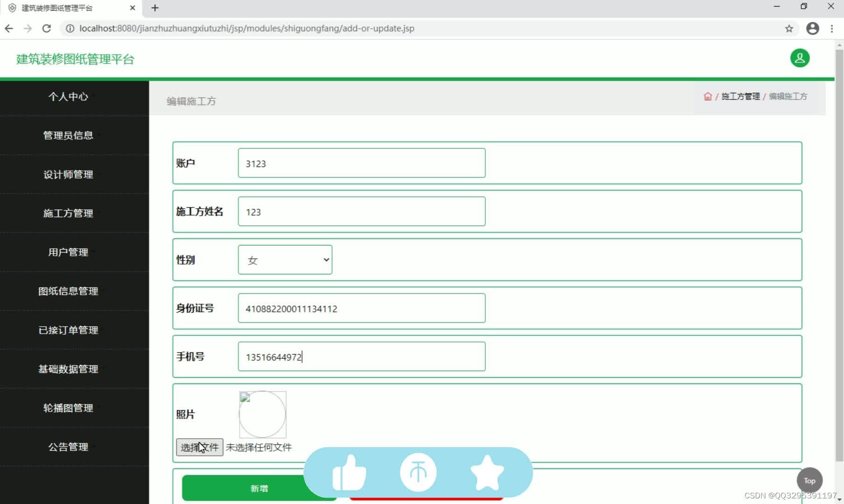Click the 施工方管理 breadcrumb link
The image size is (844, 504).
[x=740, y=97]
